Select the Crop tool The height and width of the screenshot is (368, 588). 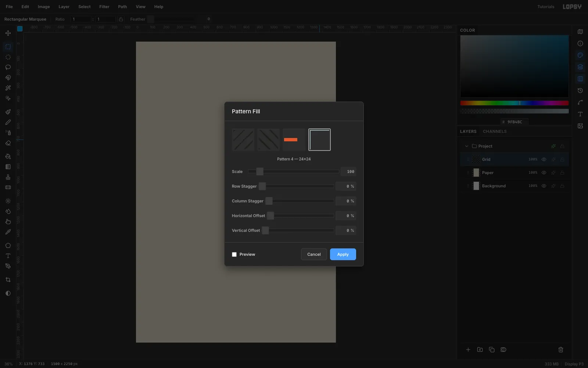coord(8,280)
